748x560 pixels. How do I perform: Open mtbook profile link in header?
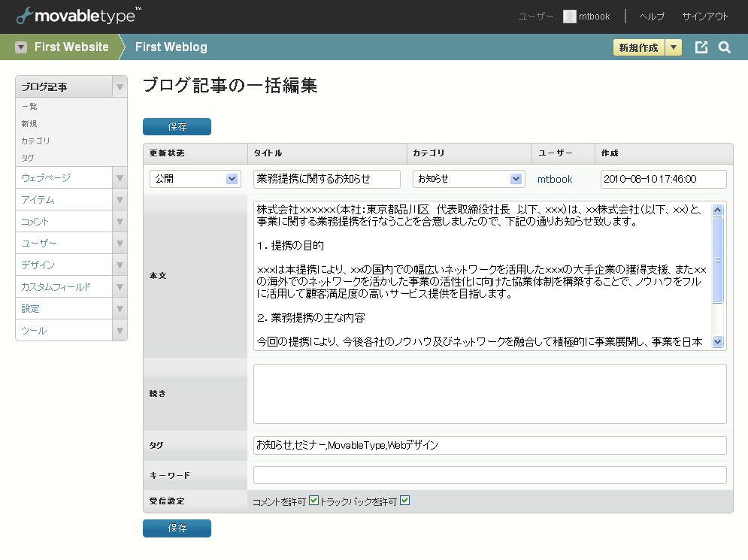point(595,17)
